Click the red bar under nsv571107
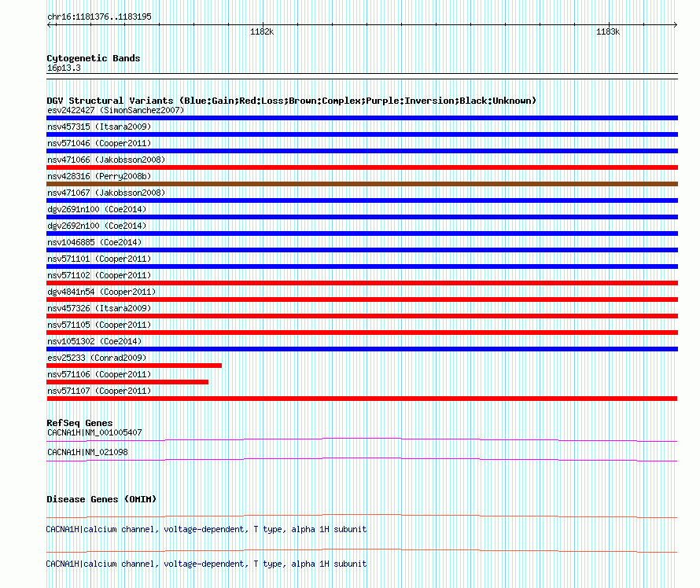The width and height of the screenshot is (700, 588). pos(362,399)
